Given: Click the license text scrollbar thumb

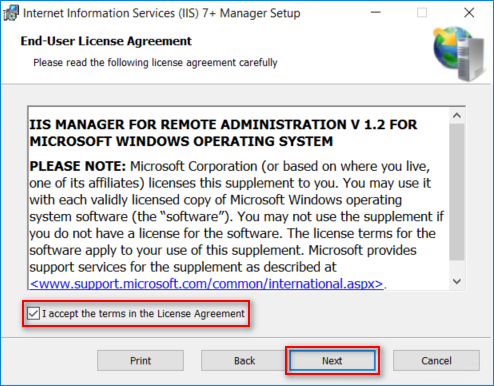Looking at the screenshot, I should [457, 192].
